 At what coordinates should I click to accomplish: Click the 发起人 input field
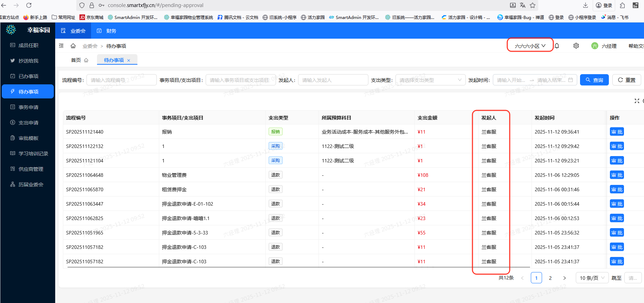click(x=333, y=80)
